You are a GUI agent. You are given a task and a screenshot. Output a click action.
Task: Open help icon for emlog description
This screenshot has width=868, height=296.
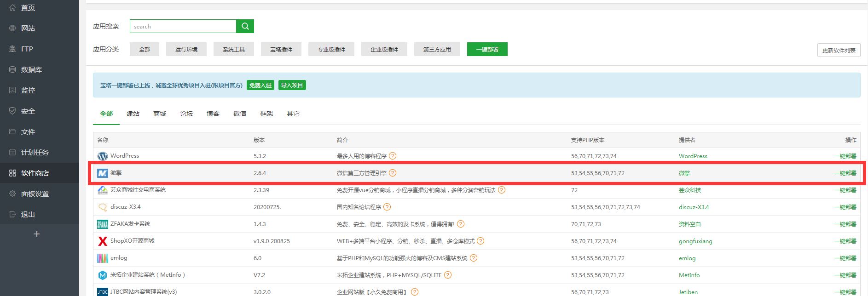[474, 258]
